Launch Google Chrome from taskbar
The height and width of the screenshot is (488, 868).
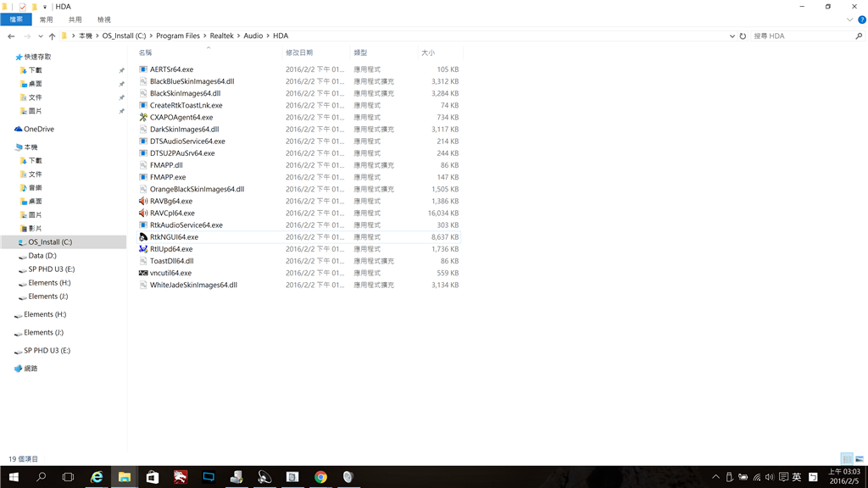[320, 477]
